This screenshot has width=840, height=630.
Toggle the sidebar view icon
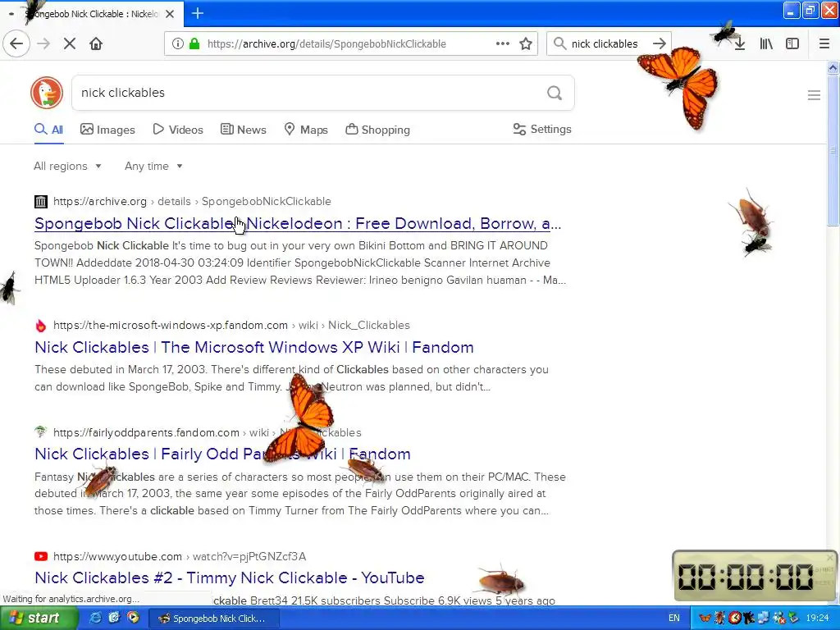click(x=792, y=44)
